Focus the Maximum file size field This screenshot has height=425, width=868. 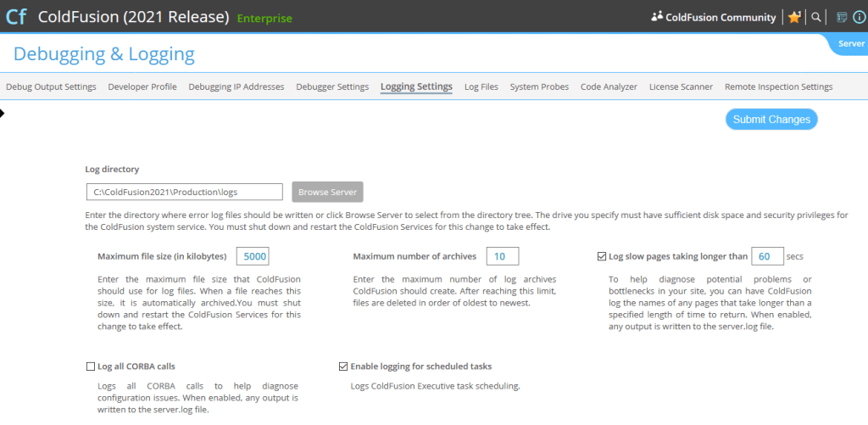[253, 256]
